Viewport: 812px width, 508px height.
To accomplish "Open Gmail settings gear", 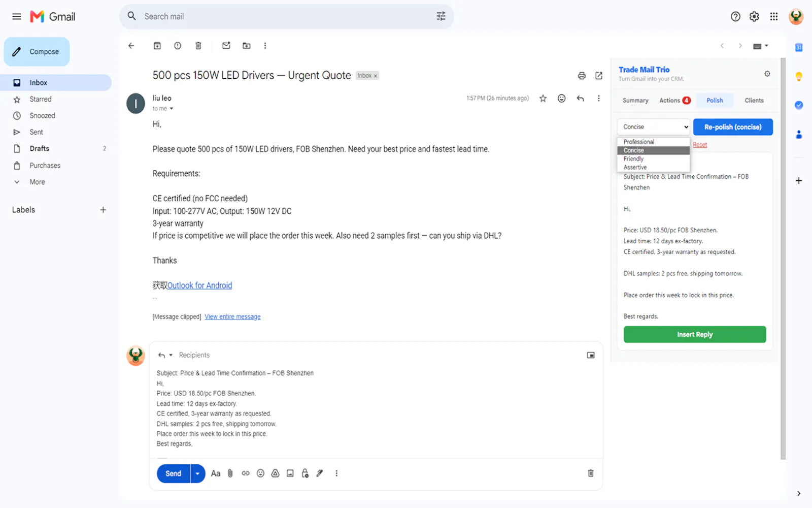I will coord(754,16).
